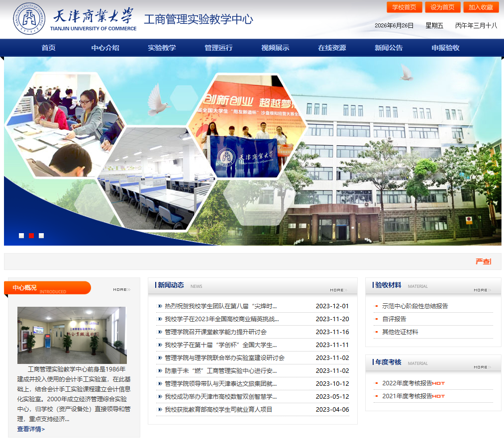This screenshot has height=443, width=504.
Task: Click MORE in the 验收材料 panel
Action: [482, 290]
